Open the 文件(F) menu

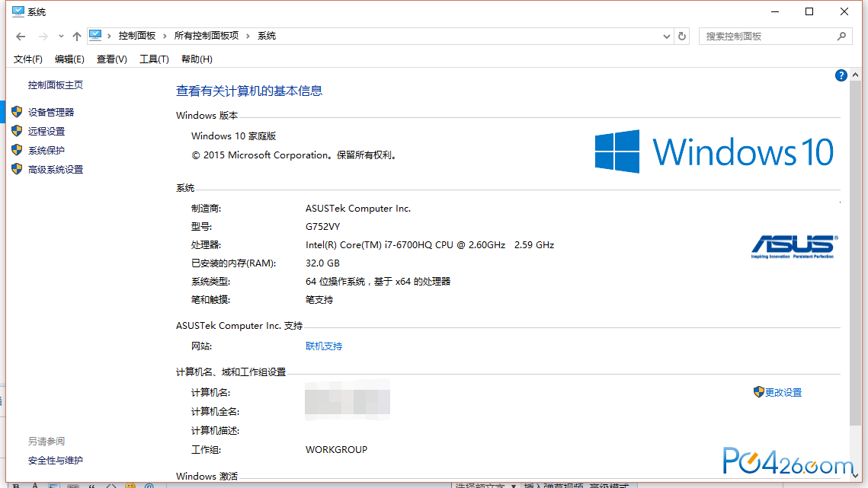pos(27,59)
